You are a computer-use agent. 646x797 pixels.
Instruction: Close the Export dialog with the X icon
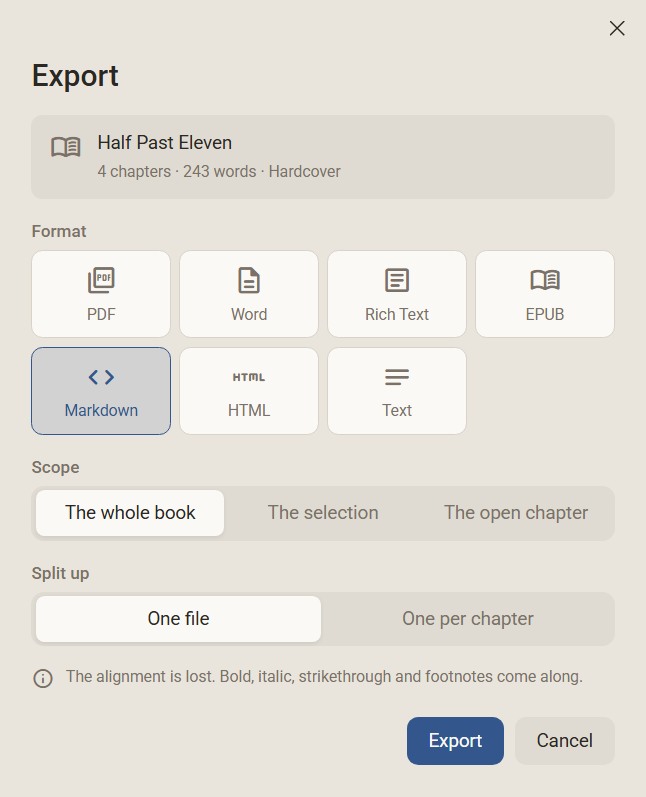coord(617,28)
